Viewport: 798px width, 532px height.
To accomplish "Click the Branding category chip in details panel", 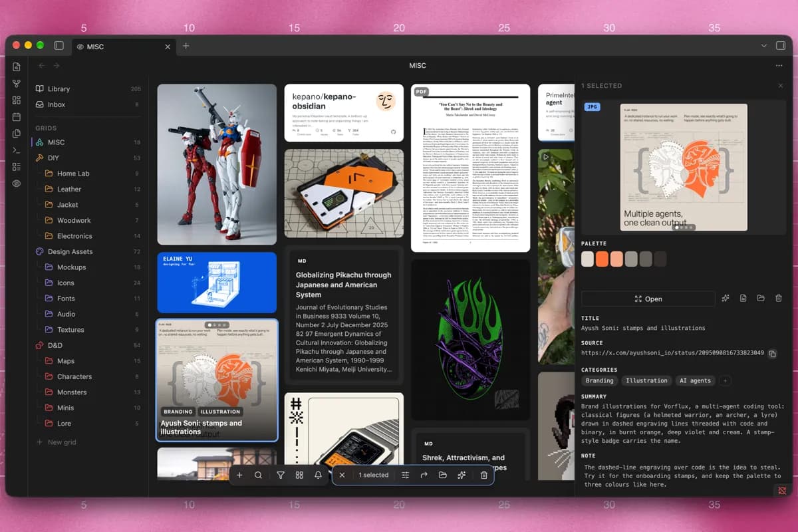I will pos(599,381).
